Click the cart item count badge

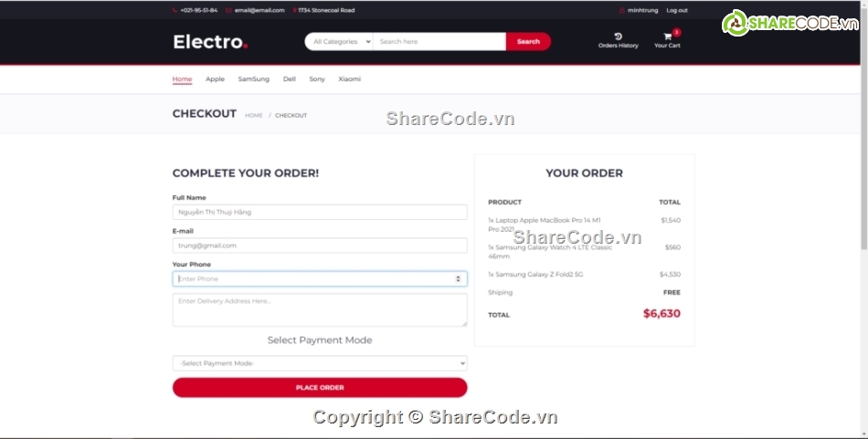(676, 32)
